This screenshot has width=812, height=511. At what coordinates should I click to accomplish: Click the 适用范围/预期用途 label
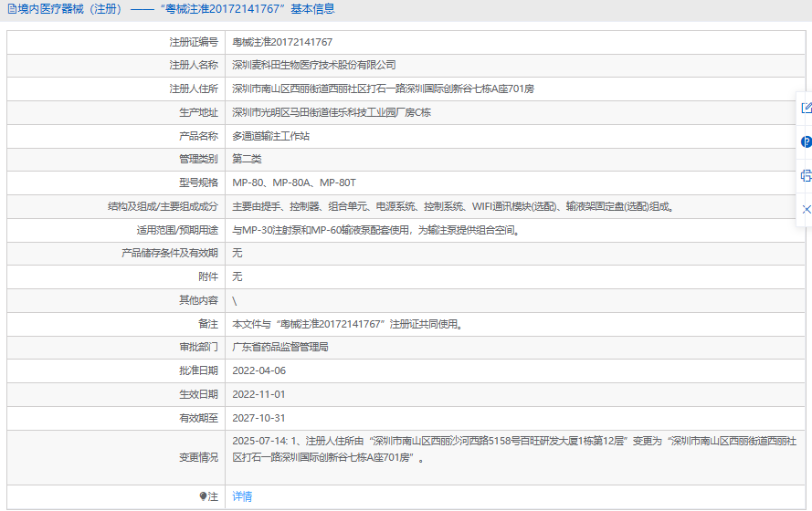pos(177,230)
